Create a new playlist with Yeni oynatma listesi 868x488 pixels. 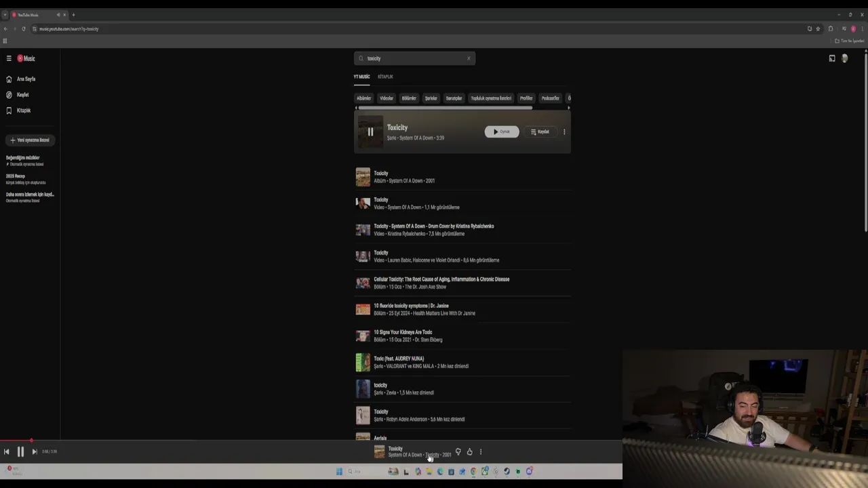[x=30, y=140]
